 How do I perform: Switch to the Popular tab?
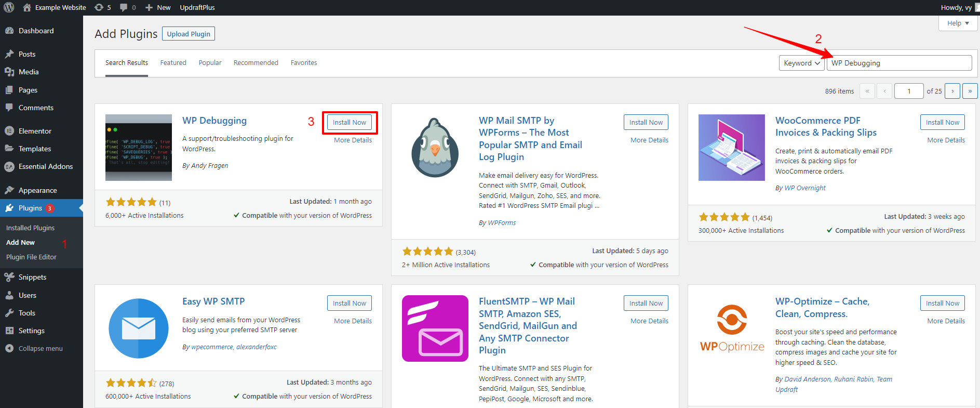pos(210,62)
